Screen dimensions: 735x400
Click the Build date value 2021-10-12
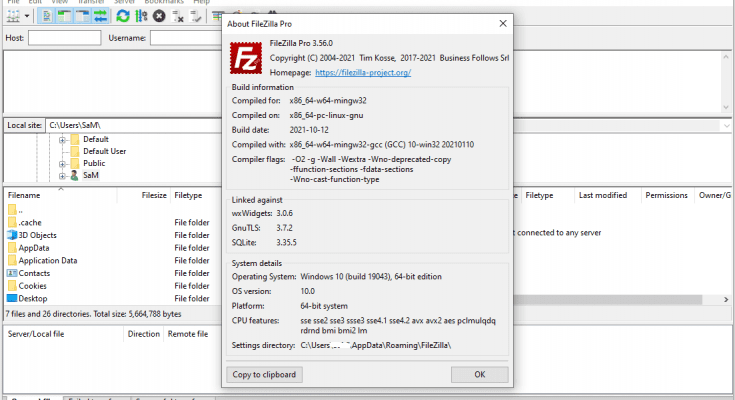point(309,130)
